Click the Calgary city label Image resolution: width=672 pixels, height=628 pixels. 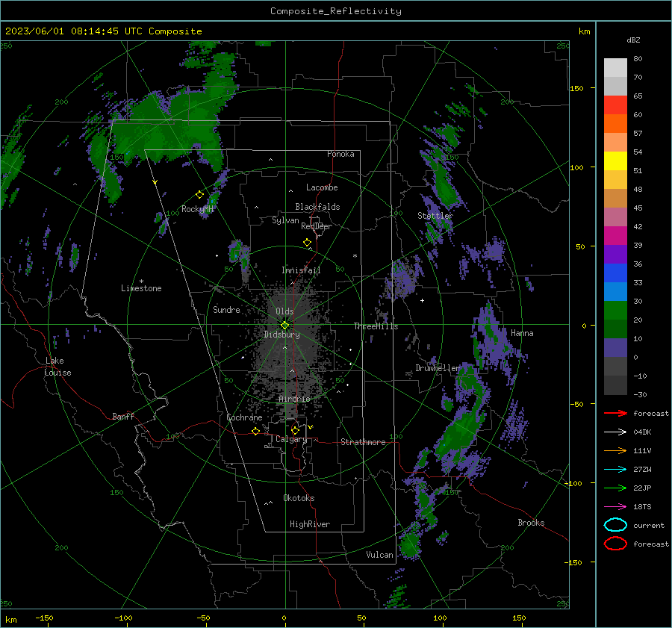click(x=291, y=439)
